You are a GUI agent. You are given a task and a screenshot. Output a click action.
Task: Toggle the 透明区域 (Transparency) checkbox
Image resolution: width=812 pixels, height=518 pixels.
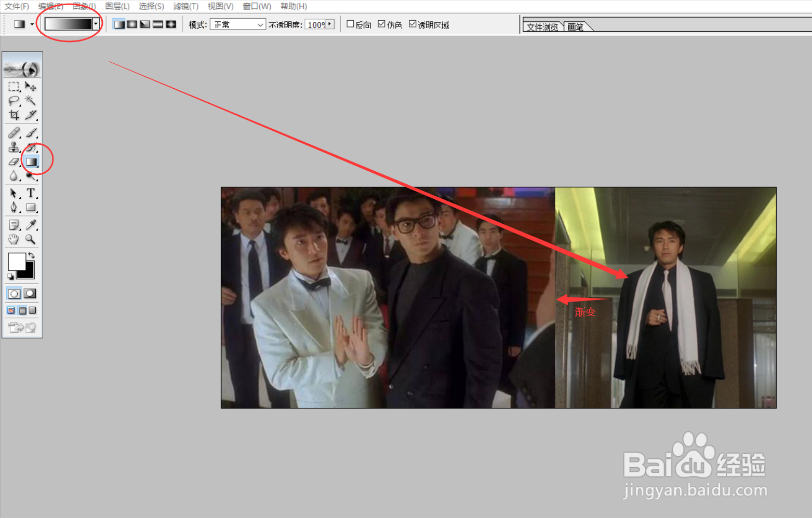point(412,24)
